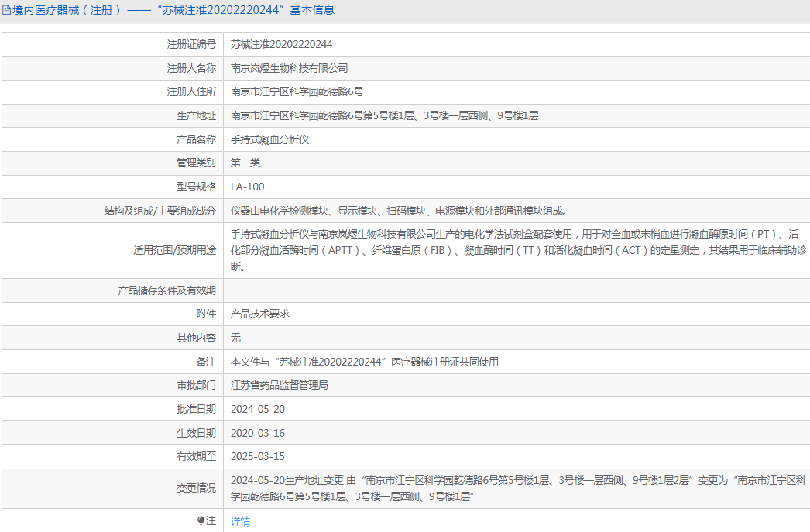
Task: Click the 备注 remark text
Action: pos(364,362)
